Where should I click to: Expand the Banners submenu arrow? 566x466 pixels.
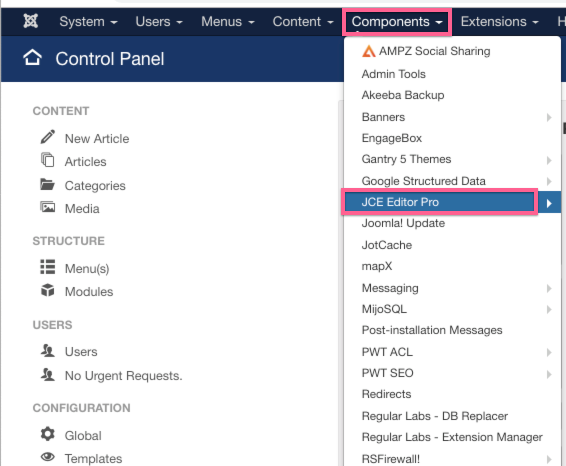pyautogui.click(x=549, y=117)
